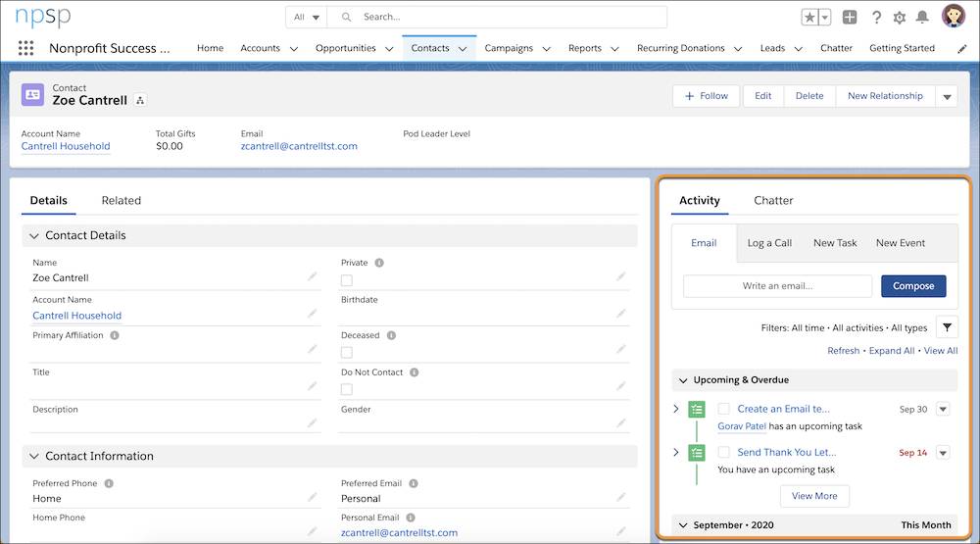Open the Sep 30 task action menu
The width and height of the screenshot is (980, 544).
[943, 410]
